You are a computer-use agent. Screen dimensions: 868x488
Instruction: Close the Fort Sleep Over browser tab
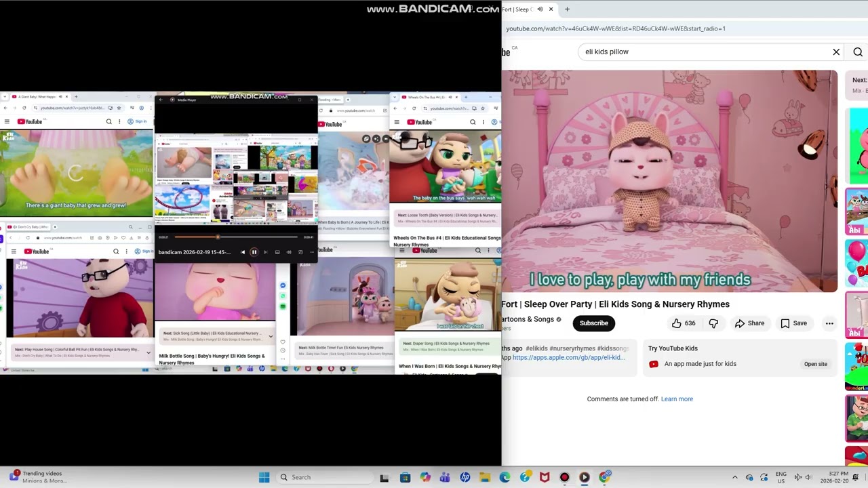(551, 9)
